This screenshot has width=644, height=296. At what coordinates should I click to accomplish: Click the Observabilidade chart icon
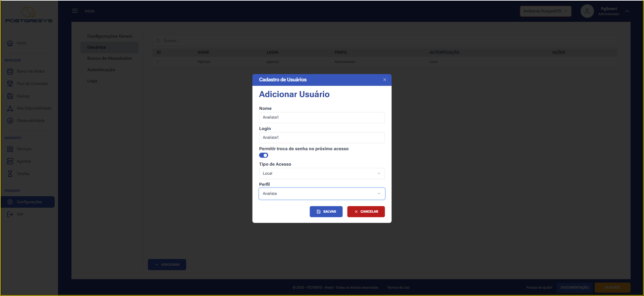[10, 121]
